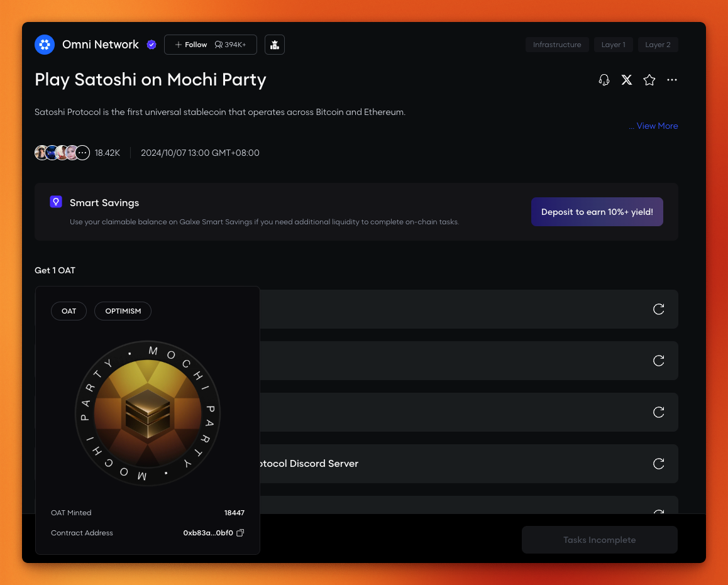The width and height of the screenshot is (728, 585).
Task: Click the first participant avatar
Action: (x=41, y=153)
